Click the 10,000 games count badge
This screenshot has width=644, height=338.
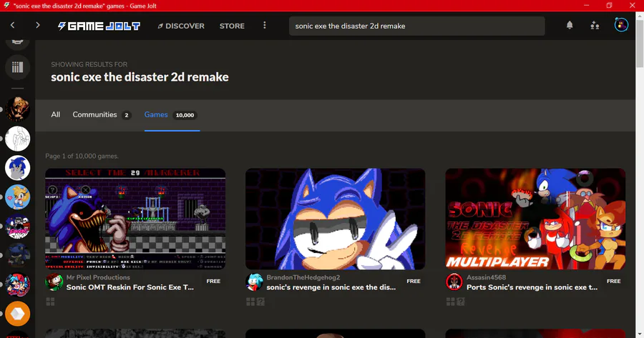coord(185,115)
